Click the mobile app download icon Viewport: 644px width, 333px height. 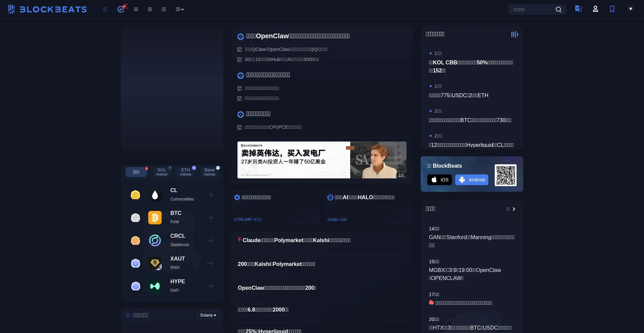pos(612,9)
